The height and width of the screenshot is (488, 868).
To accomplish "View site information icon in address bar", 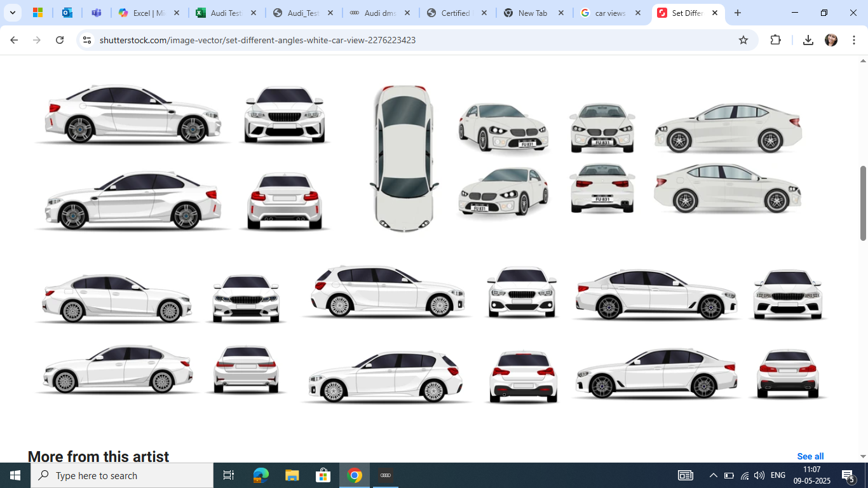I will [87, 40].
